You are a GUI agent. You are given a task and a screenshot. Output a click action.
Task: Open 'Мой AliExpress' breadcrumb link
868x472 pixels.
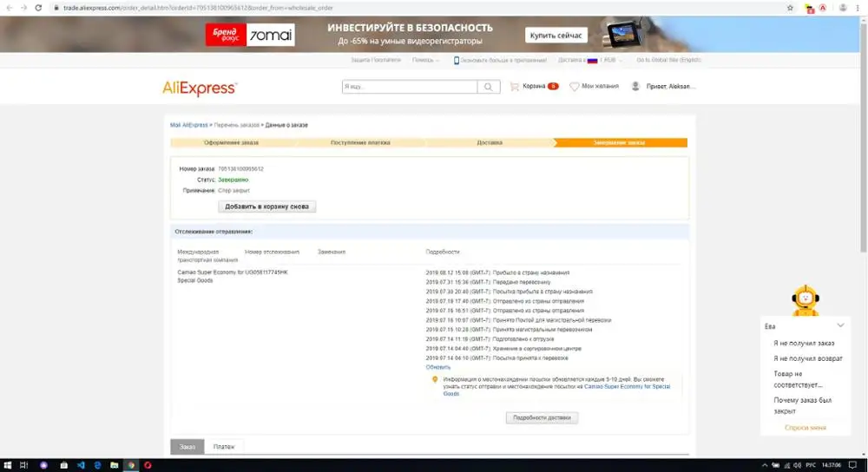(x=188, y=125)
